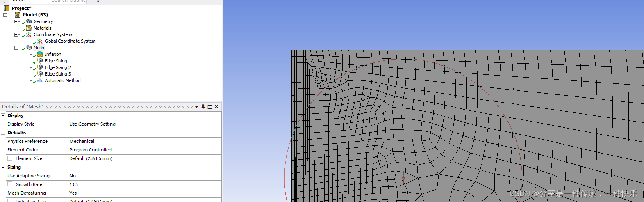Select the Edge Sizing label
The width and height of the screenshot is (644, 202).
[x=56, y=61]
